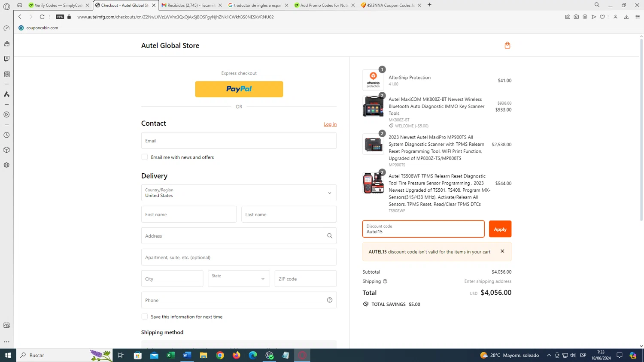This screenshot has width=644, height=362.
Task: Click the Log in link
Action: [330, 124]
